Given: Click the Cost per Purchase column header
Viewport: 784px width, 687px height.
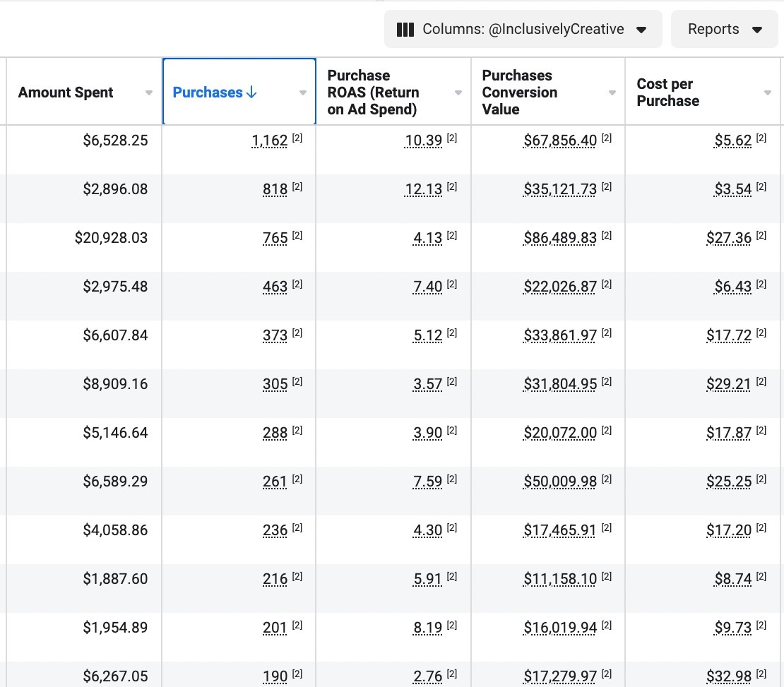Looking at the screenshot, I should pyautogui.click(x=668, y=92).
